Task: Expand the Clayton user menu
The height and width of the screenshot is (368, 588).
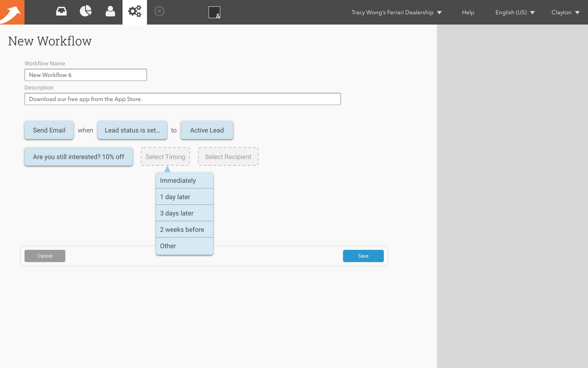Action: (x=565, y=13)
